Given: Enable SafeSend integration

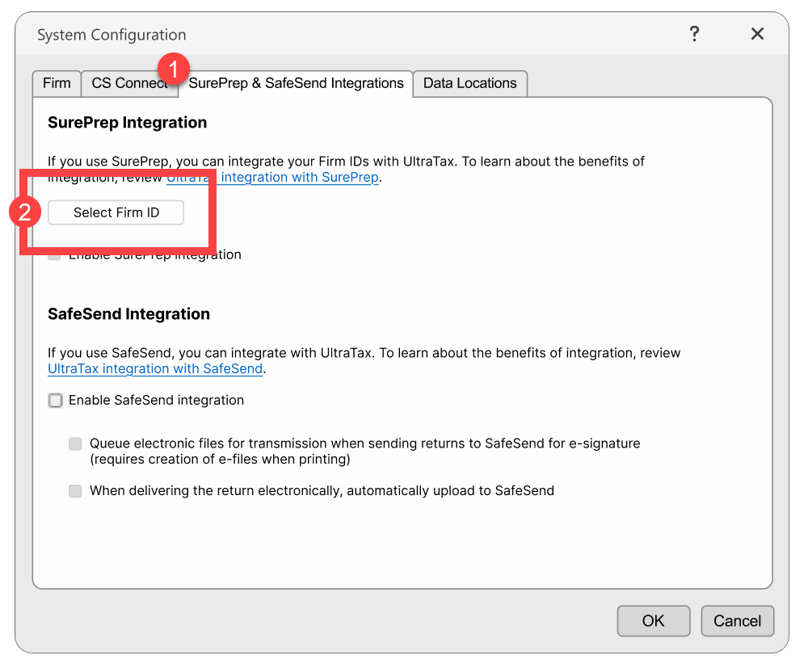Looking at the screenshot, I should (55, 400).
